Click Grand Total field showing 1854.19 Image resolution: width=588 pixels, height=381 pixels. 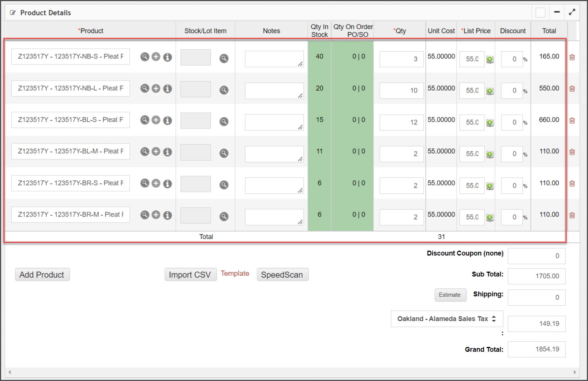tap(537, 349)
